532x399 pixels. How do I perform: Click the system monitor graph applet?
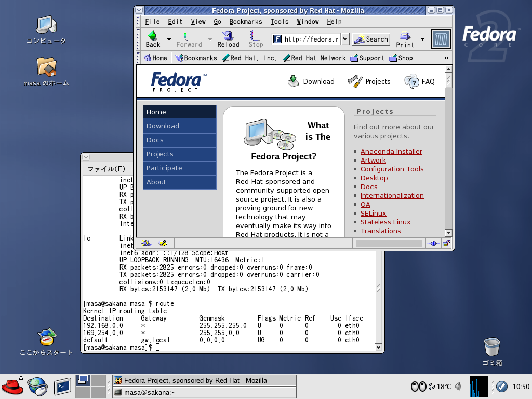[x=478, y=387]
